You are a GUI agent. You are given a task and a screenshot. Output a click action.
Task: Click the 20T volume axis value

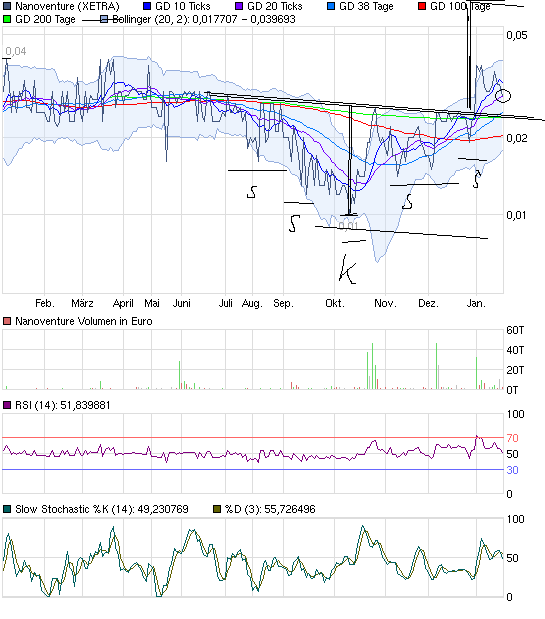515,370
